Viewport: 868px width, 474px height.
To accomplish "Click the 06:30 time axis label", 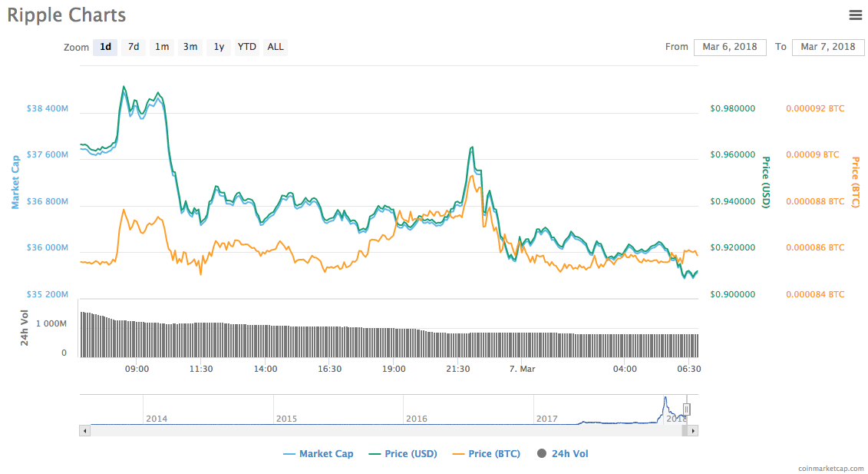I will pos(688,369).
